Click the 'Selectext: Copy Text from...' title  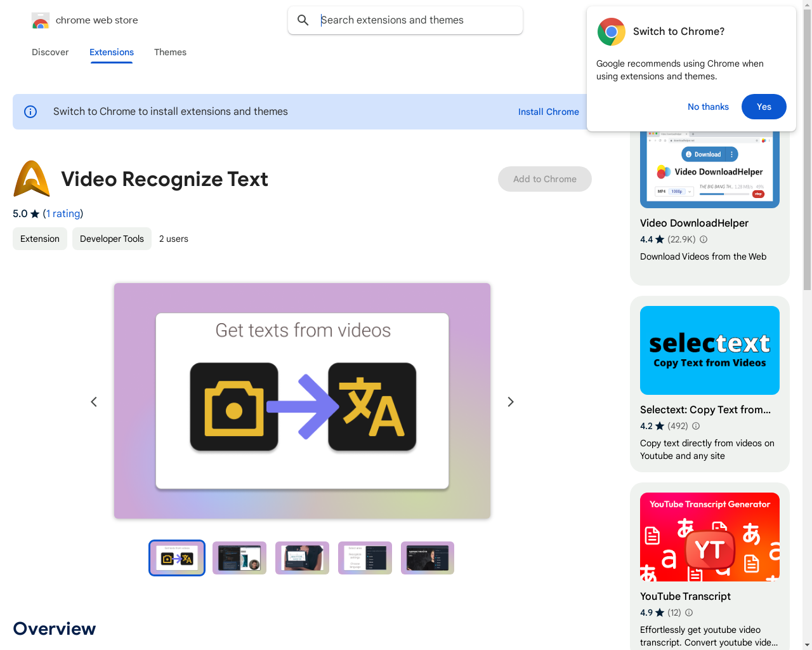(x=705, y=409)
